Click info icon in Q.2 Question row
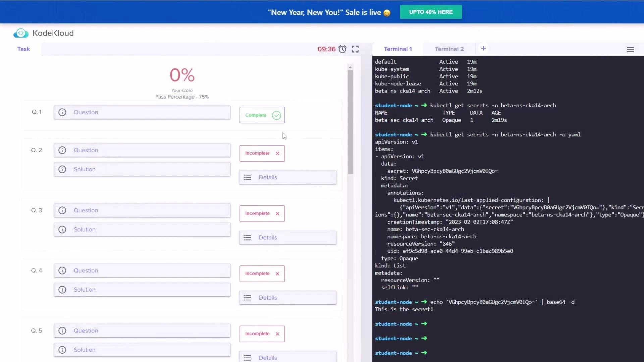The width and height of the screenshot is (644, 362). pyautogui.click(x=62, y=150)
